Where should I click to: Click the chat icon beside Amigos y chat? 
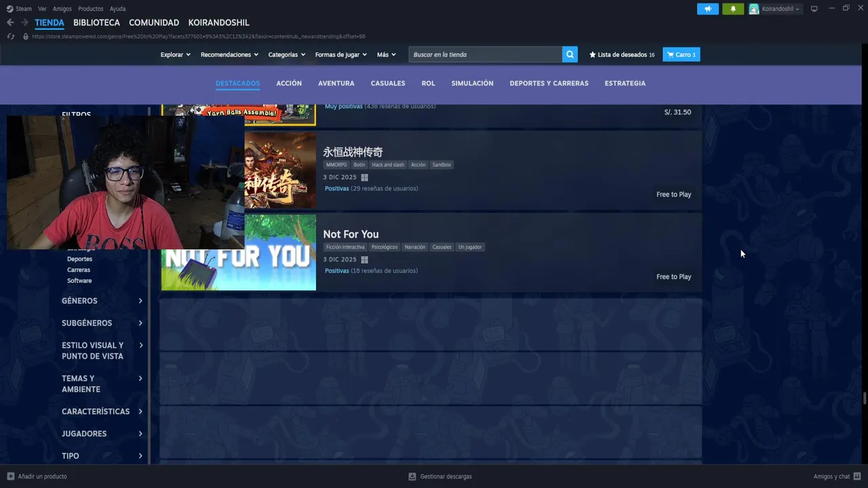click(x=857, y=476)
